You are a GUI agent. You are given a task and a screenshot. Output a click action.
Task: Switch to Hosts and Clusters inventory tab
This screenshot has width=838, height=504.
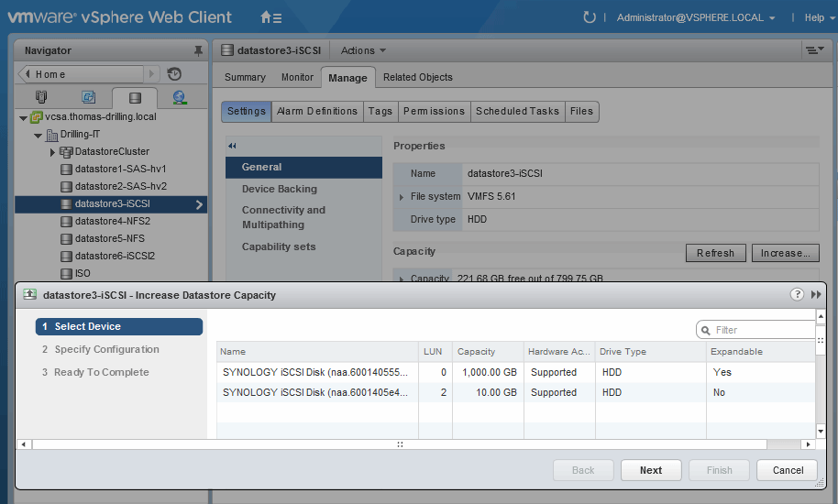click(41, 97)
